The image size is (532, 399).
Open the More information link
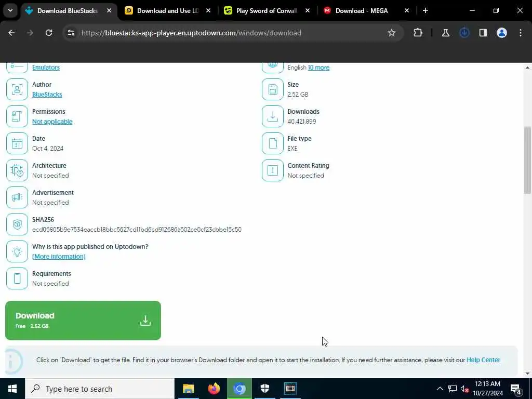click(x=59, y=257)
